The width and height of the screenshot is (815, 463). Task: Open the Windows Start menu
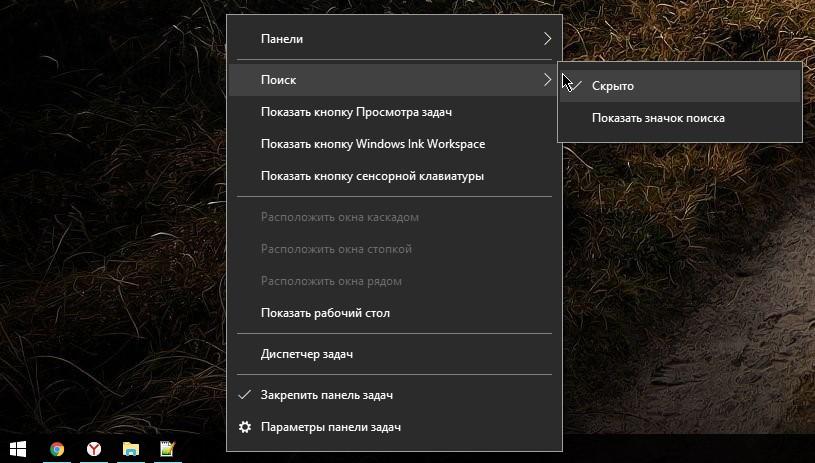click(x=17, y=449)
